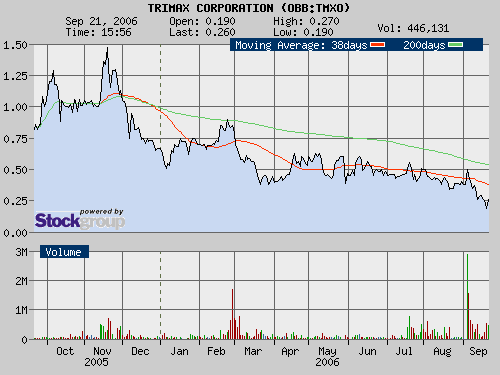Viewport: 500px width, 375px height.
Task: Click the Jan month label
Action: click(x=179, y=351)
